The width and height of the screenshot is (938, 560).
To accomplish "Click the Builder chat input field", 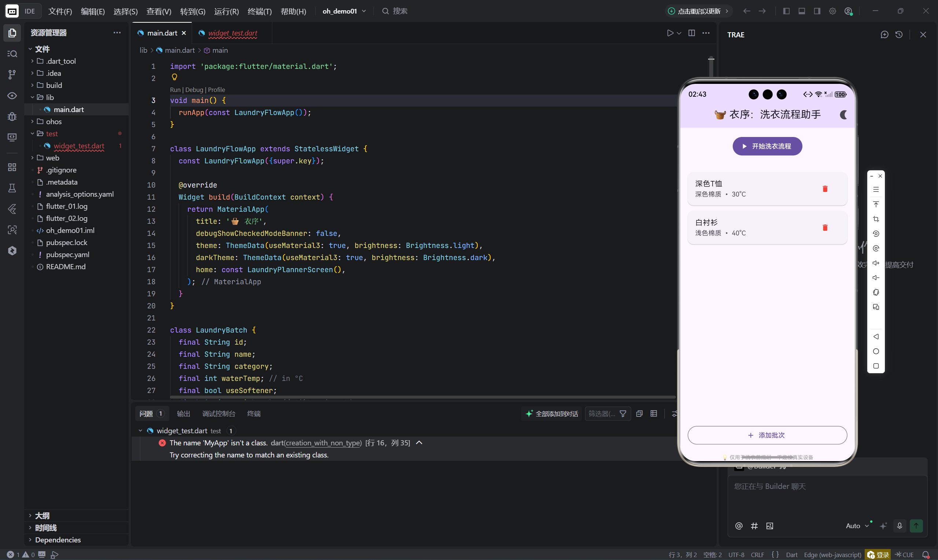I will tap(827, 494).
